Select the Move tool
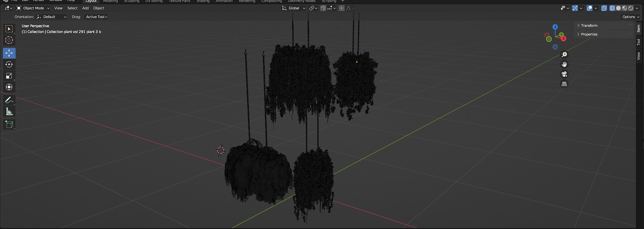 pos(9,53)
